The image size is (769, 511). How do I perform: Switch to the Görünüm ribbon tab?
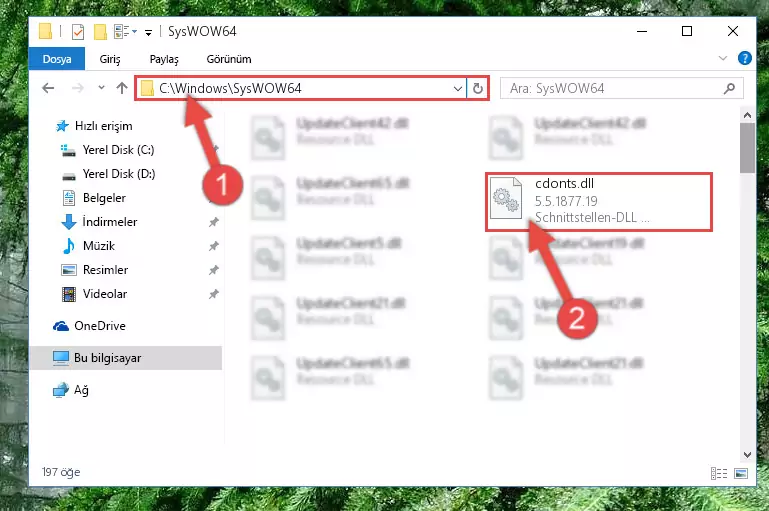(229, 59)
